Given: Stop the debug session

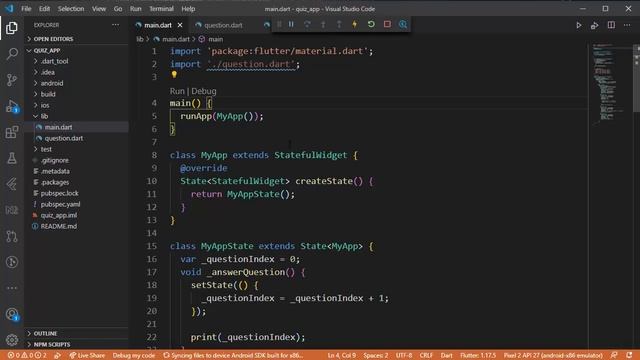Looking at the screenshot, I should coord(387,24).
